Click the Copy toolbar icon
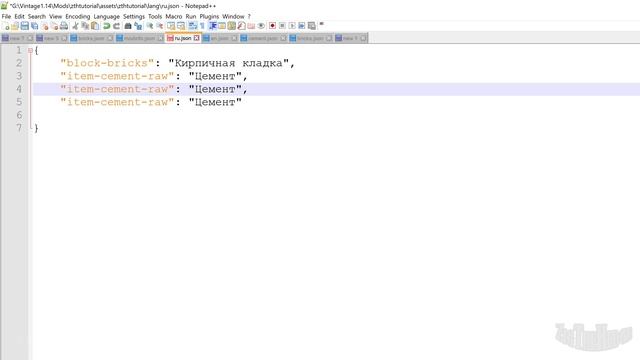This screenshot has height=360, width=640. pyautogui.click(x=85, y=26)
